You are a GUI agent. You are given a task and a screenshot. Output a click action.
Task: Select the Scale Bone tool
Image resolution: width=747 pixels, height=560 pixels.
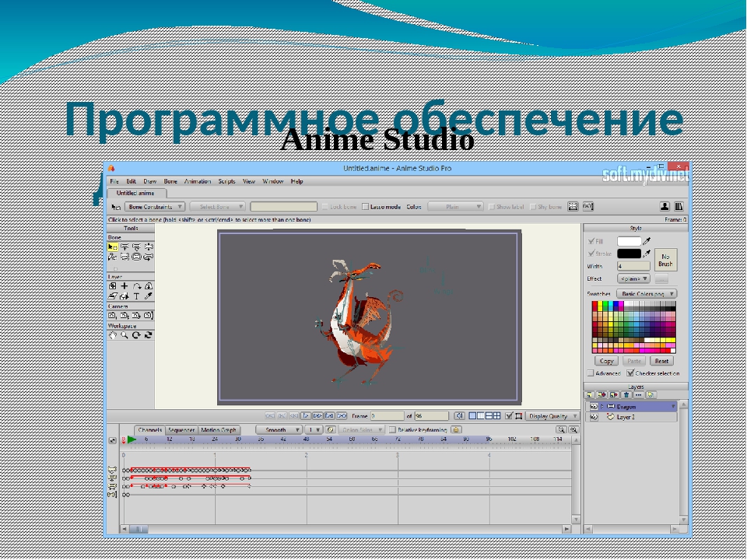[x=137, y=247]
